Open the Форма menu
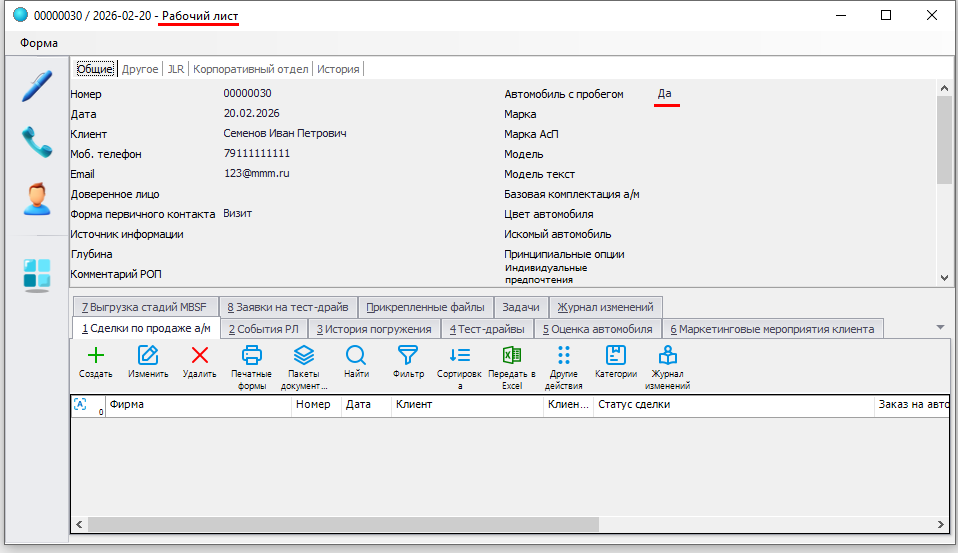This screenshot has width=958, height=553. tap(39, 43)
